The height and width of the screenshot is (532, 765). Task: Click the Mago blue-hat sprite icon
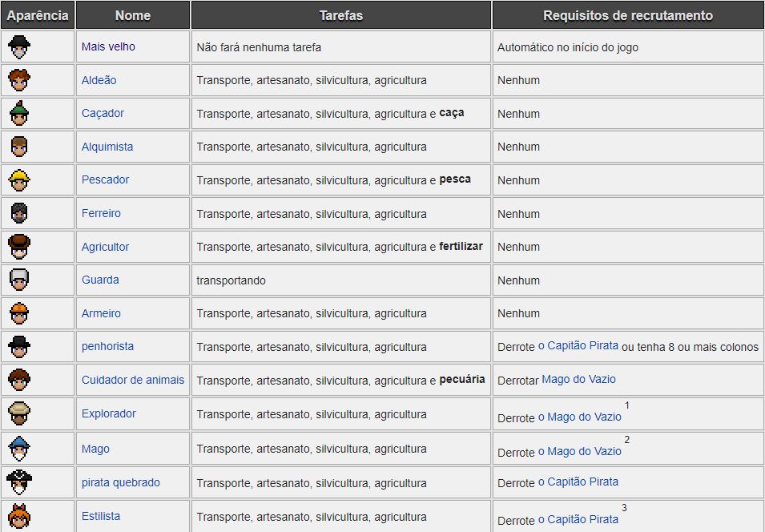tap(19, 448)
